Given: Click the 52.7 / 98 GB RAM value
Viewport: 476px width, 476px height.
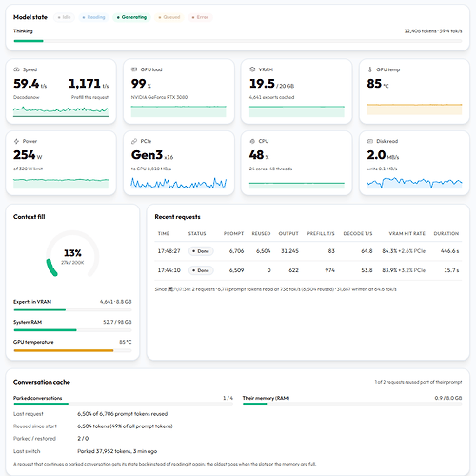Looking at the screenshot, I should click(x=117, y=322).
